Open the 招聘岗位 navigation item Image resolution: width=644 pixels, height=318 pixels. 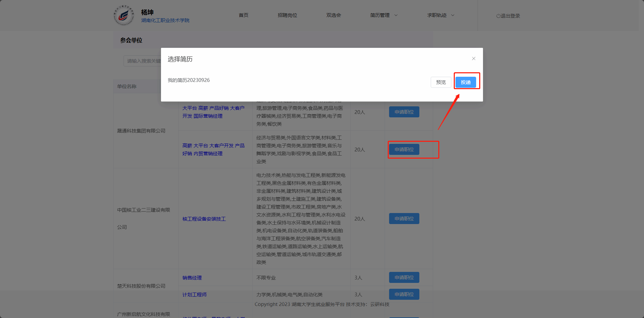coord(287,15)
